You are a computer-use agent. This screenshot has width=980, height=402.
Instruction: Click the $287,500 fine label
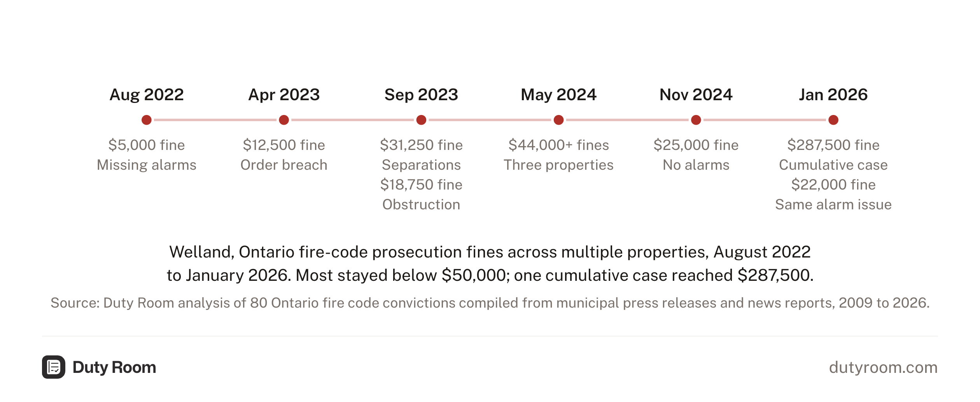coord(833,145)
